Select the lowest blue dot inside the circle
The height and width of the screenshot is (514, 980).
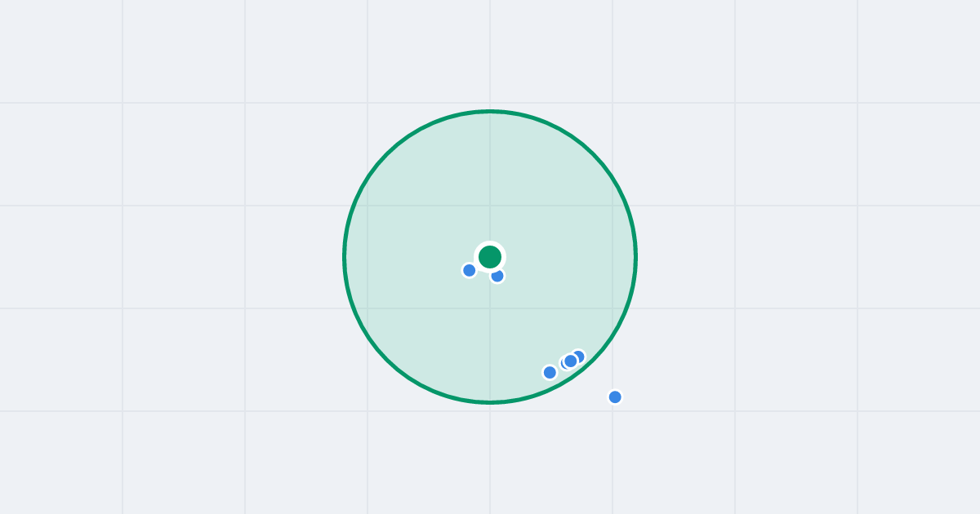(x=550, y=372)
